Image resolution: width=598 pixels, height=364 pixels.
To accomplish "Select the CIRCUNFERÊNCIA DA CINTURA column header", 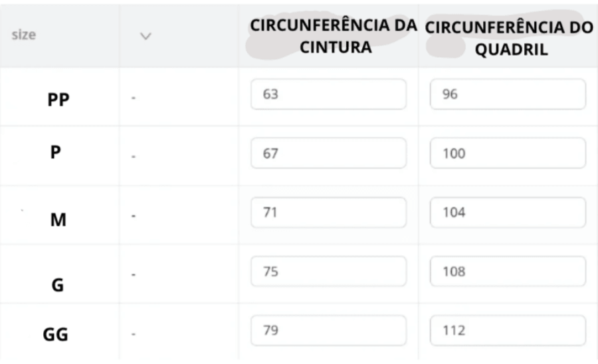I will tap(334, 37).
